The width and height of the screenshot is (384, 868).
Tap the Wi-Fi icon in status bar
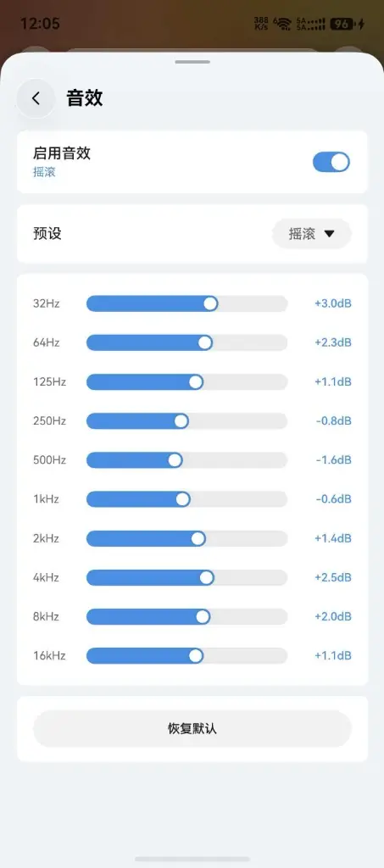284,24
